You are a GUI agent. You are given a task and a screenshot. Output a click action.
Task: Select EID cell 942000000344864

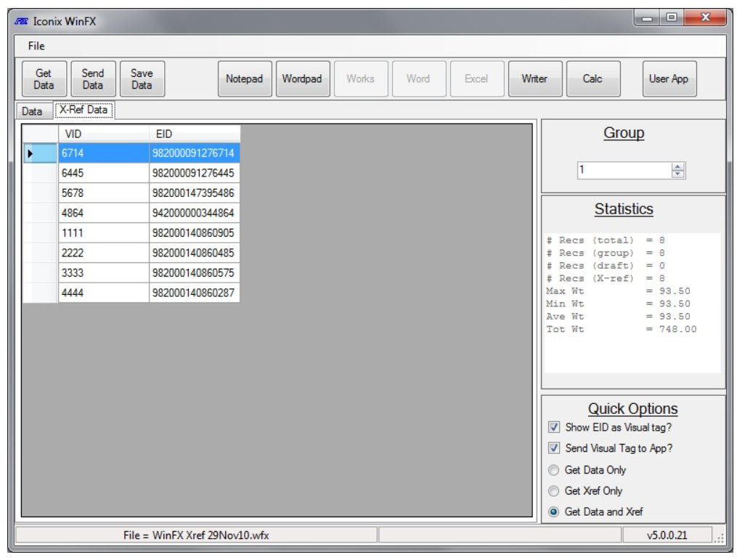pos(195,213)
